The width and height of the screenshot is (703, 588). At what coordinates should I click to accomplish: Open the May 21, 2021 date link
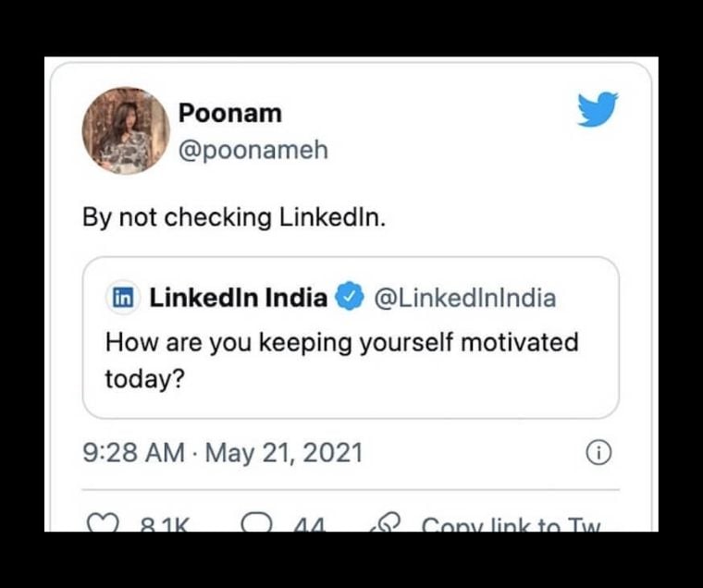(284, 452)
